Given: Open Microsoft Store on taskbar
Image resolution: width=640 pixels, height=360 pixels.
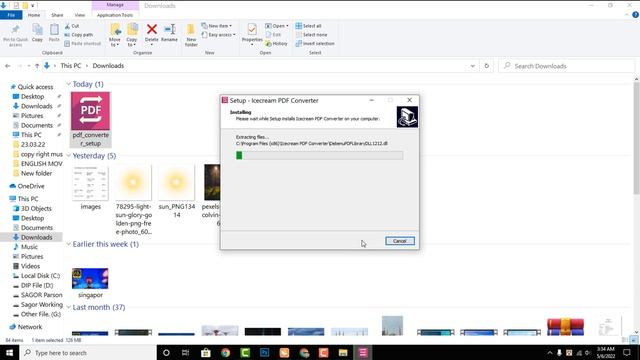Looking at the screenshot, I should click(206, 353).
